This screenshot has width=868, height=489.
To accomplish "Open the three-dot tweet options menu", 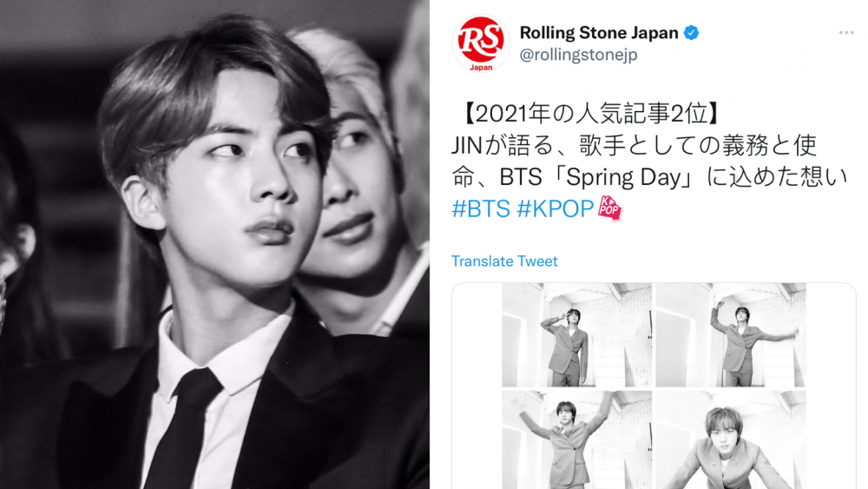I will tap(845, 33).
